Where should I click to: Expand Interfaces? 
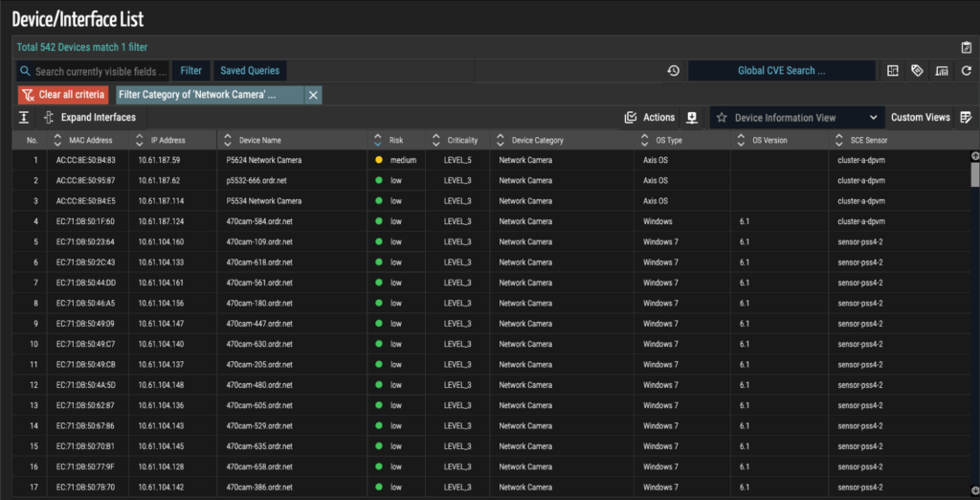[x=90, y=117]
